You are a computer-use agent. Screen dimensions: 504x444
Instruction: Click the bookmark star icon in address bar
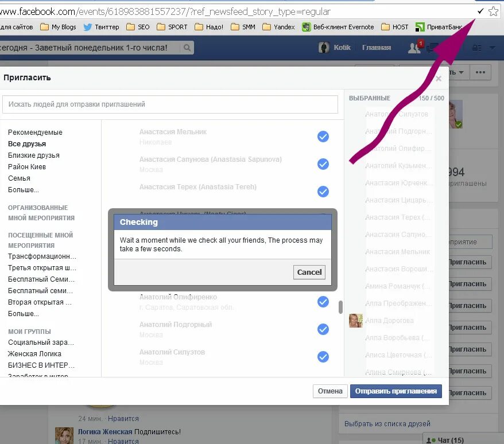point(493,11)
